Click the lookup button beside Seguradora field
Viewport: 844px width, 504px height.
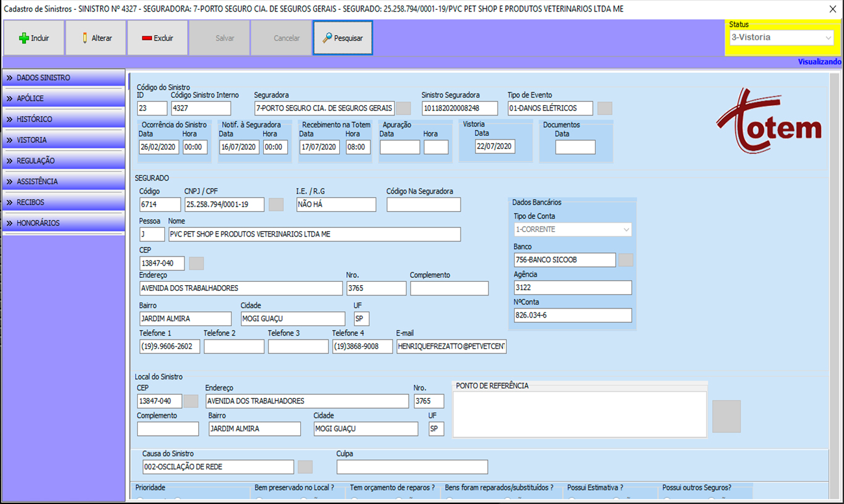click(403, 108)
